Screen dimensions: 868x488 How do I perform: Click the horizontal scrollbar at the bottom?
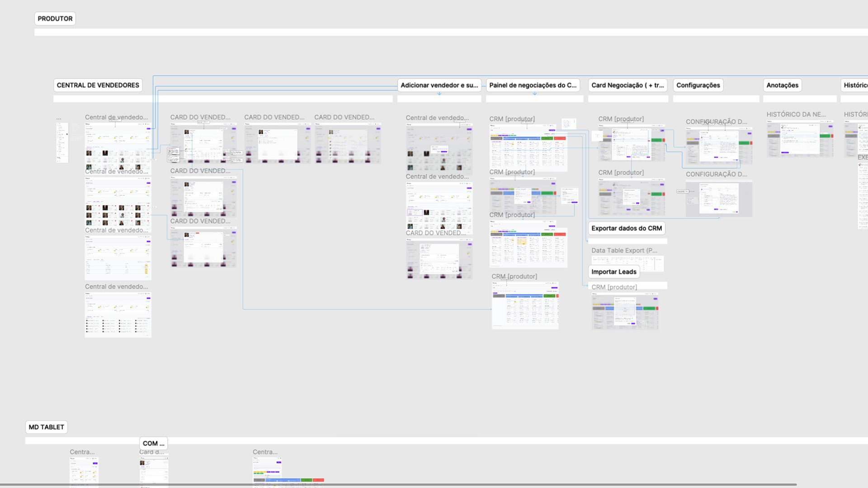click(398, 485)
